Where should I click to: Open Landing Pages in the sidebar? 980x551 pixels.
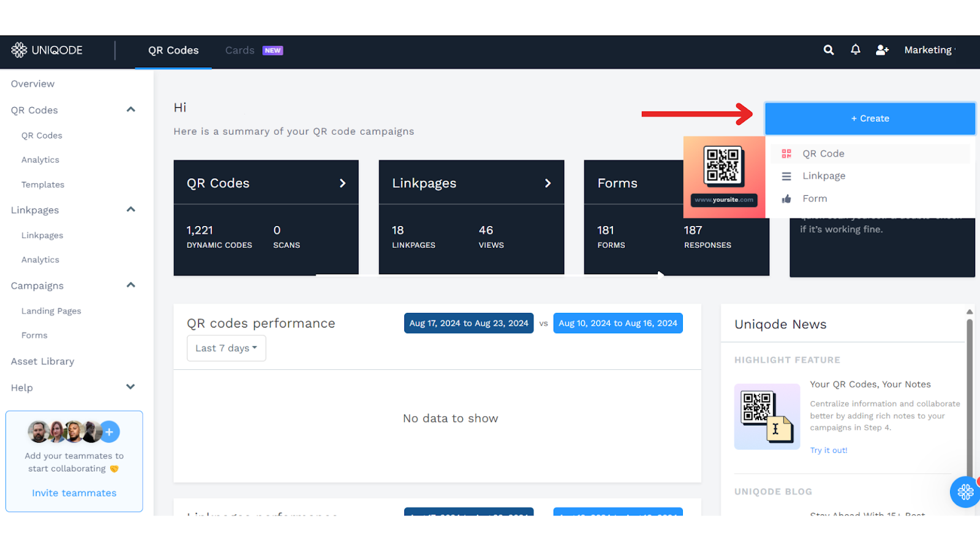click(x=51, y=312)
